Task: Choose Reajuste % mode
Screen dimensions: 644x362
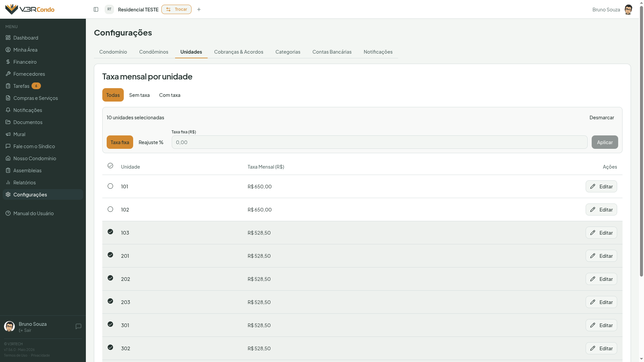Action: click(151, 142)
